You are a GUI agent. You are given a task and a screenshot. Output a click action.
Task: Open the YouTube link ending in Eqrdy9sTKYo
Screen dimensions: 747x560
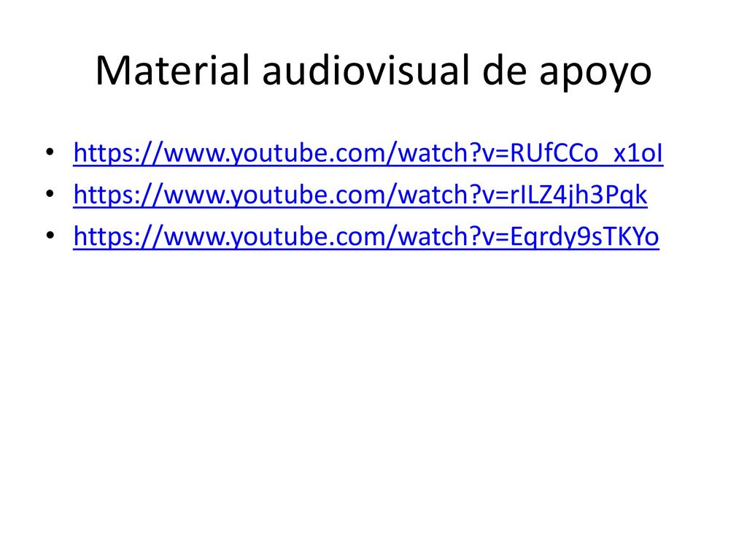366,236
